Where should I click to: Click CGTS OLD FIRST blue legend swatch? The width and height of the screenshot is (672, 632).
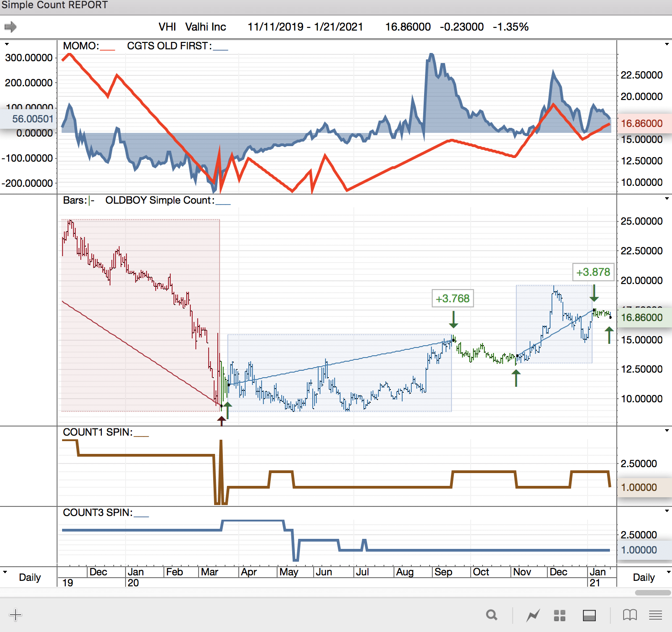click(220, 49)
